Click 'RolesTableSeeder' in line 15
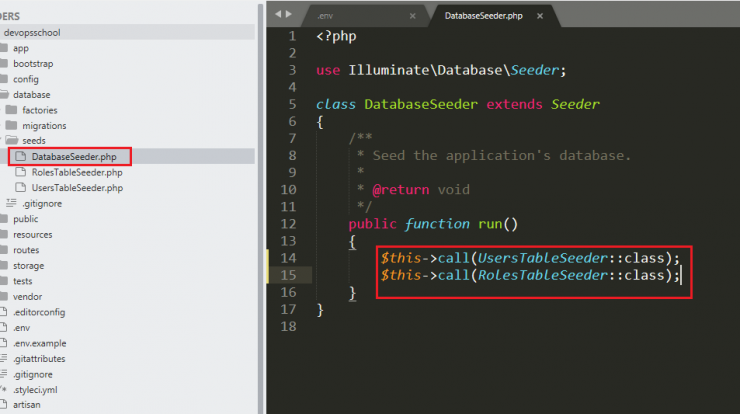The height and width of the screenshot is (414, 740). tap(543, 275)
